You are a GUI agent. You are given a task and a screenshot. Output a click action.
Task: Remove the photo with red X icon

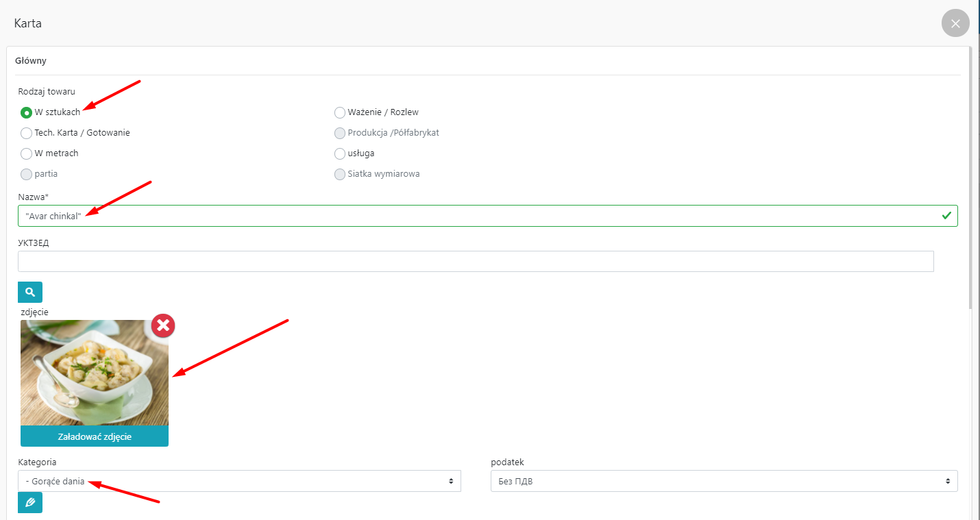[163, 325]
